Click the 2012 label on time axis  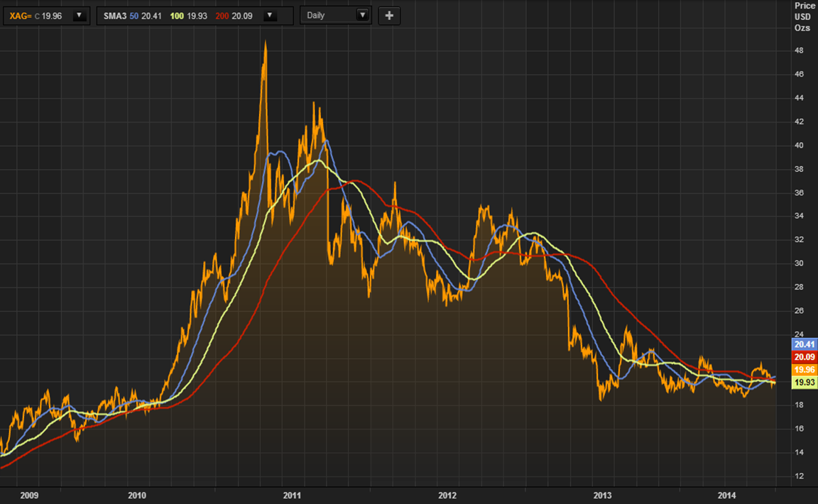point(447,495)
